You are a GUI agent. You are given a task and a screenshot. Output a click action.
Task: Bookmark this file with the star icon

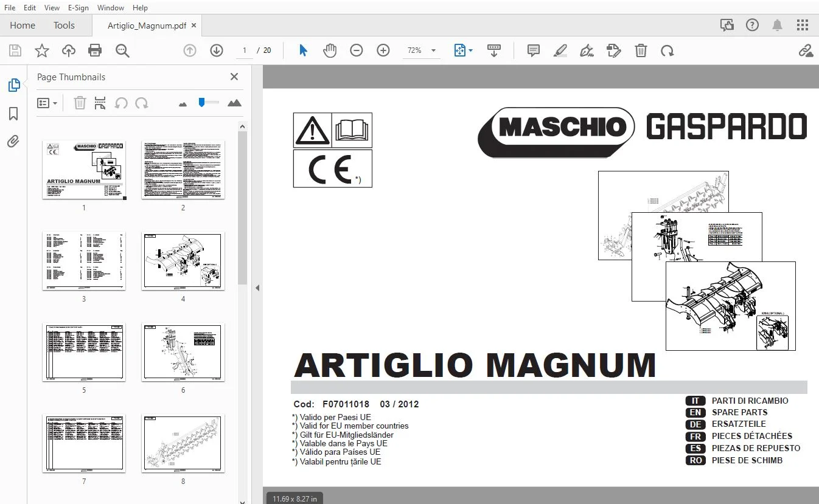tap(42, 50)
